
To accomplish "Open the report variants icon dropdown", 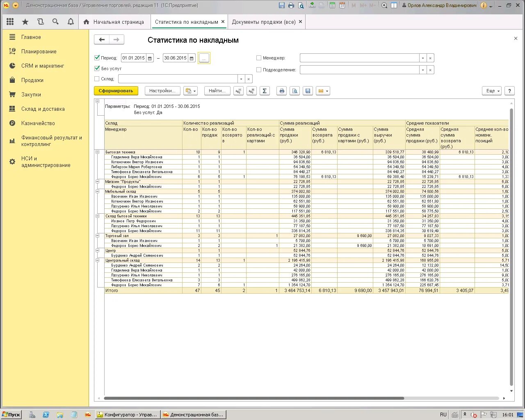I will (191, 91).
